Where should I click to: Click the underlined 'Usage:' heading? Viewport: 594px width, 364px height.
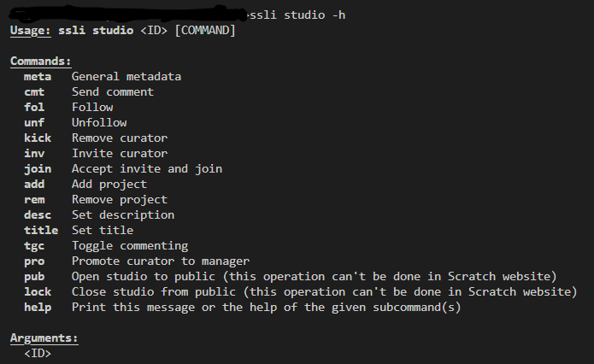coord(30,30)
